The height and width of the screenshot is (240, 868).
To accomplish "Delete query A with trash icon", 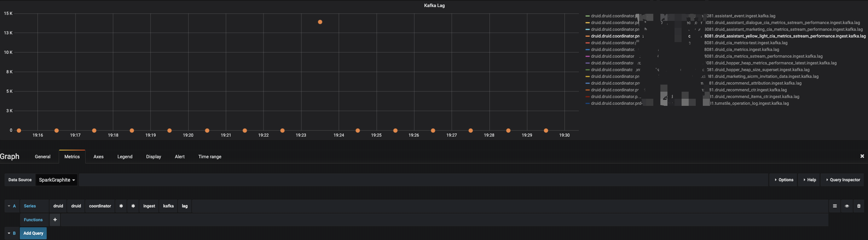I will [859, 206].
